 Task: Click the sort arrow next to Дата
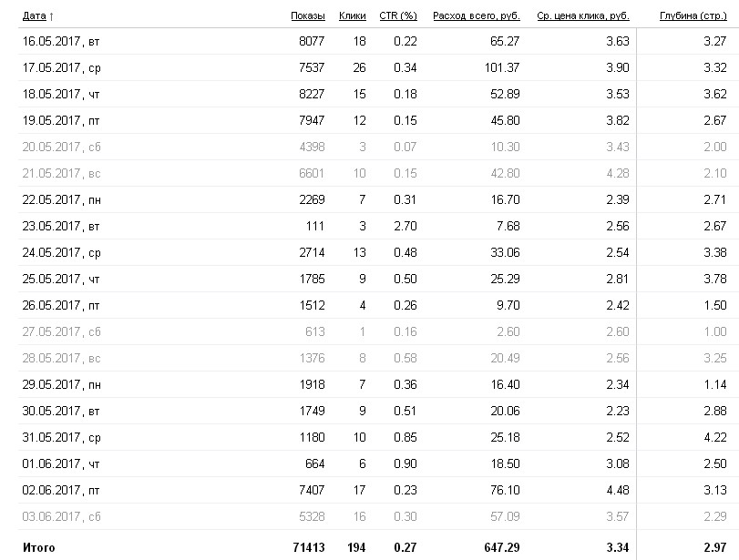(51, 16)
